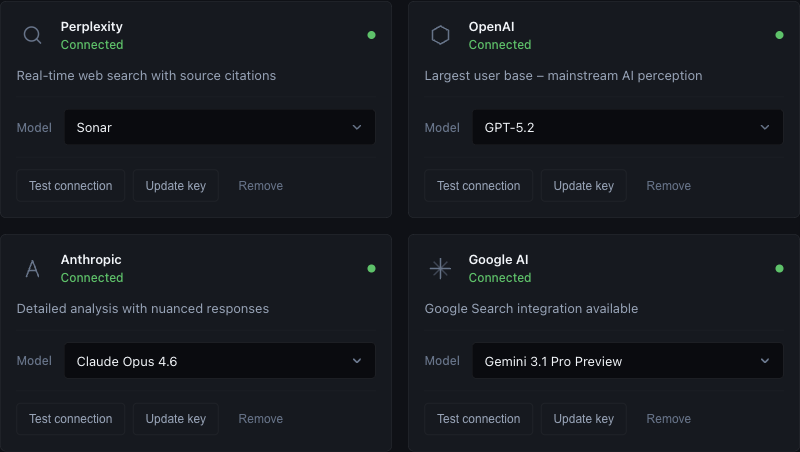The image size is (800, 452).
Task: Open the Claude Opus 4.6 model dropdown
Action: (220, 361)
